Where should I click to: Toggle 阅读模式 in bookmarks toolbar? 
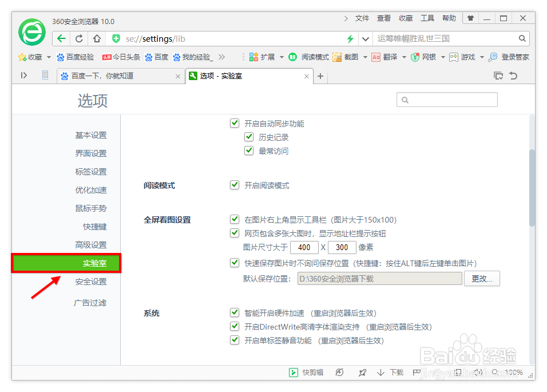pyautogui.click(x=309, y=57)
